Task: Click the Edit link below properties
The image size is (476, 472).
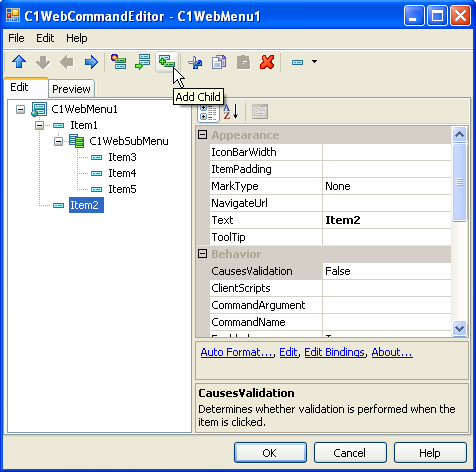Action: tap(288, 352)
